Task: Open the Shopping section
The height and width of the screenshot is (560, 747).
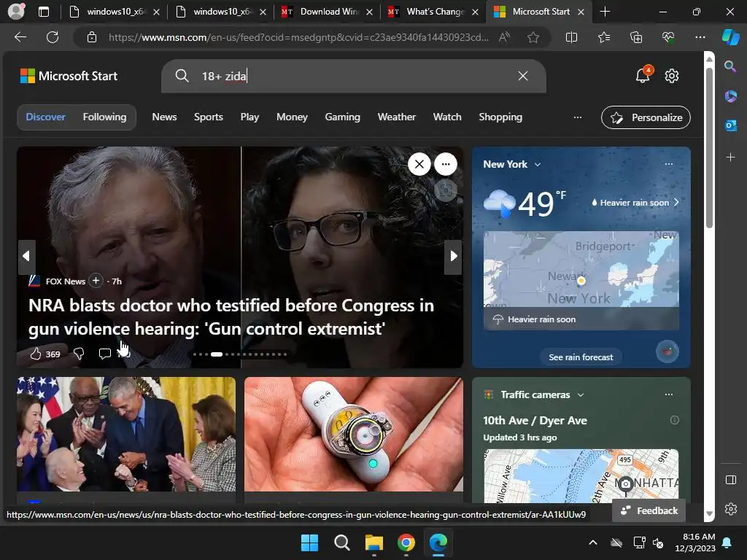Action: (x=500, y=117)
